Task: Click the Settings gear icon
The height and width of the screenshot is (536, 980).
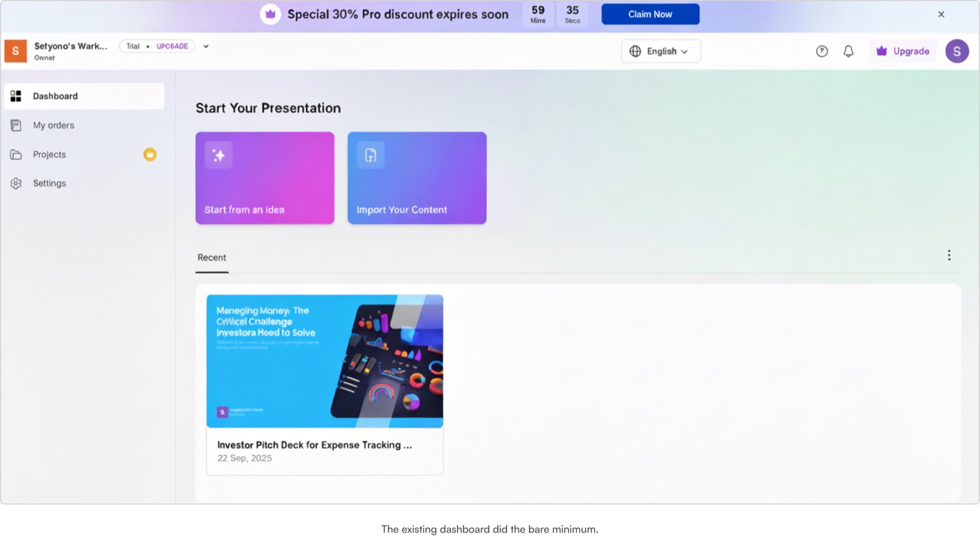Action: pos(16,183)
